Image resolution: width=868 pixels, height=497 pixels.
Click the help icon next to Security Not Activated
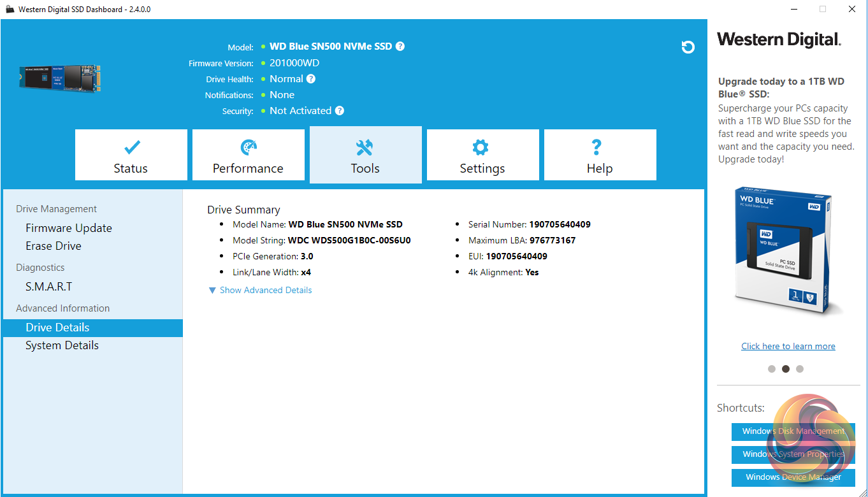[340, 111]
